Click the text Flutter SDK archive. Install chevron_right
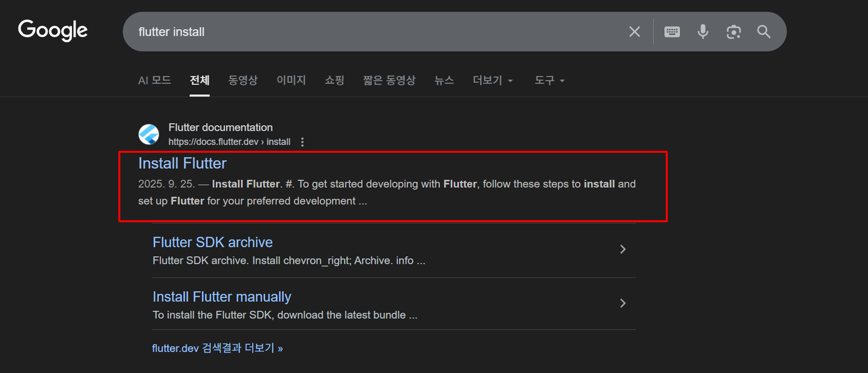This screenshot has height=373, width=868. click(x=289, y=261)
